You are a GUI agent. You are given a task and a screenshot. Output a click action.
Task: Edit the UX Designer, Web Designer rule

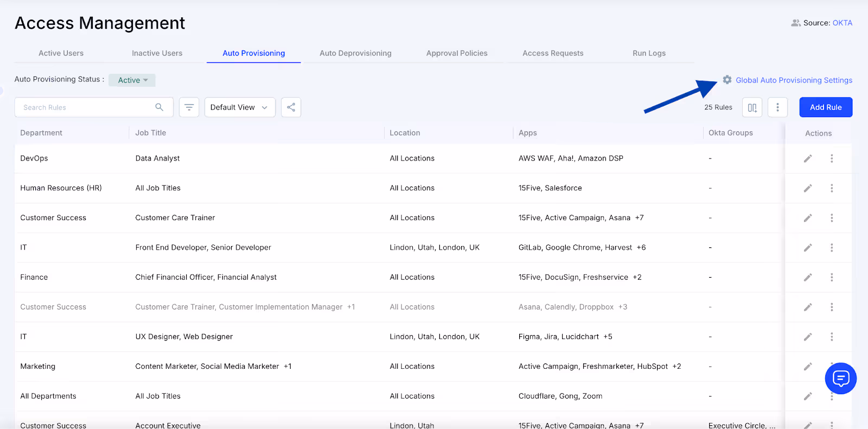point(807,337)
